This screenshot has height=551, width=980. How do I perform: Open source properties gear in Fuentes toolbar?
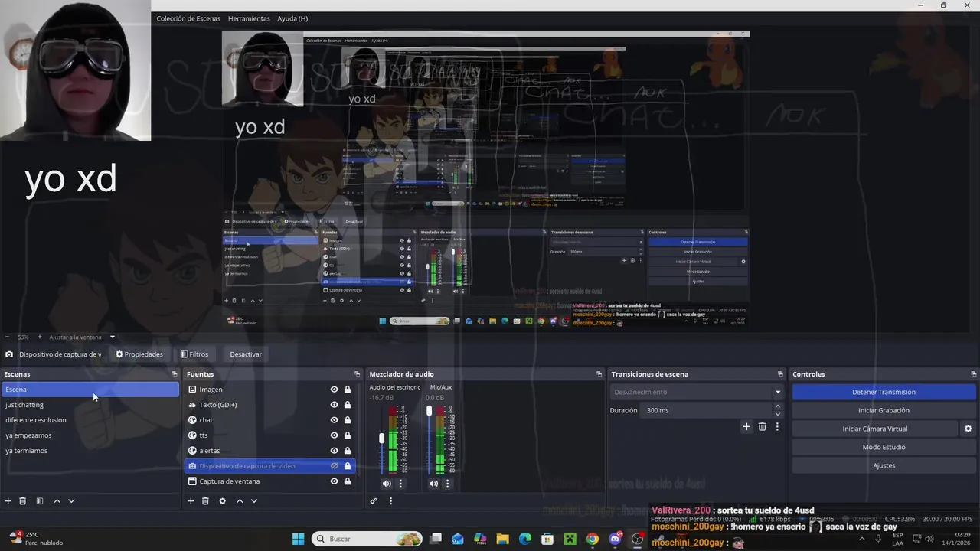point(222,501)
